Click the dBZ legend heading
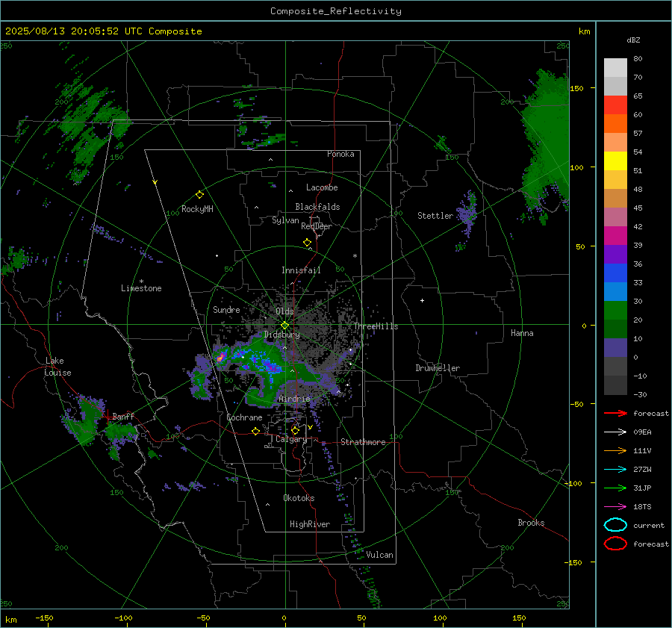 tap(633, 40)
